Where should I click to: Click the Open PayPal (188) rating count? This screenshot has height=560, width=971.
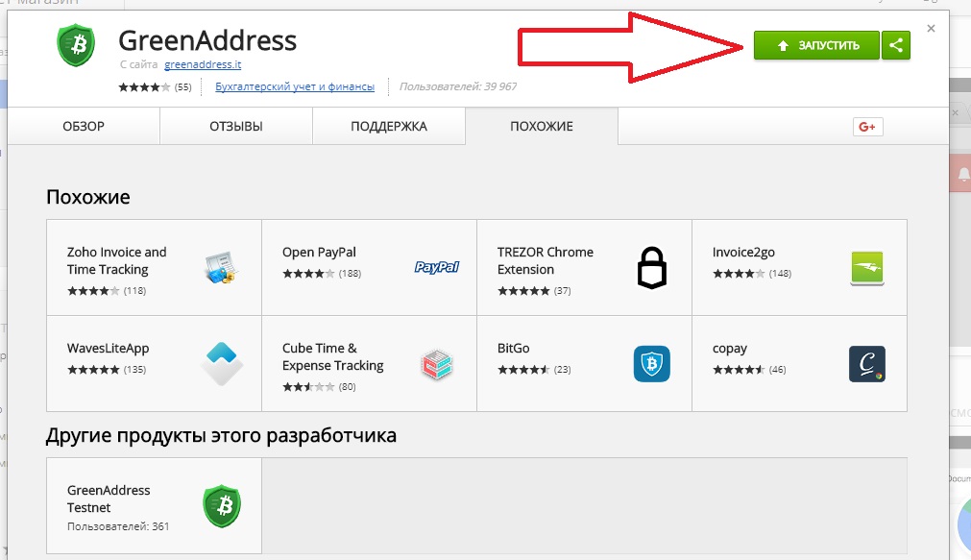[350, 273]
